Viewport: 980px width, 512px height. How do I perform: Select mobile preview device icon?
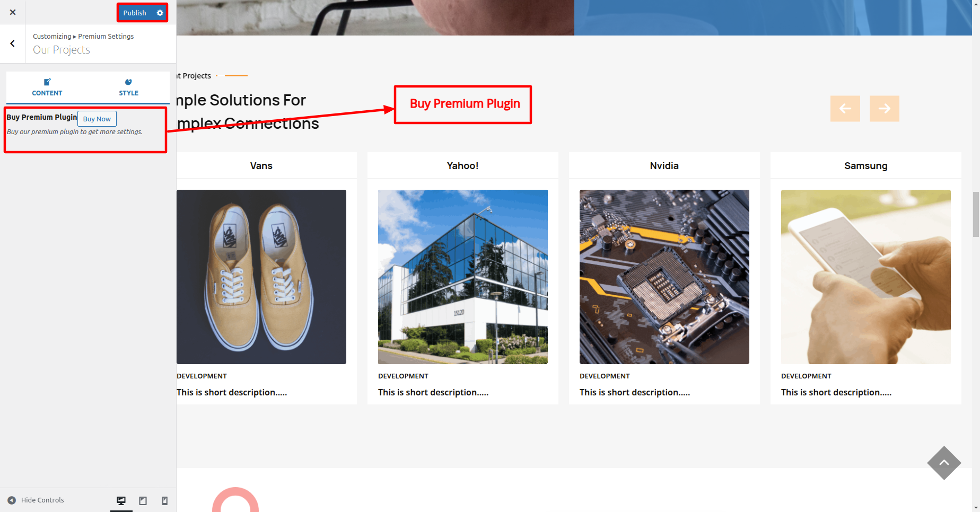pyautogui.click(x=164, y=500)
